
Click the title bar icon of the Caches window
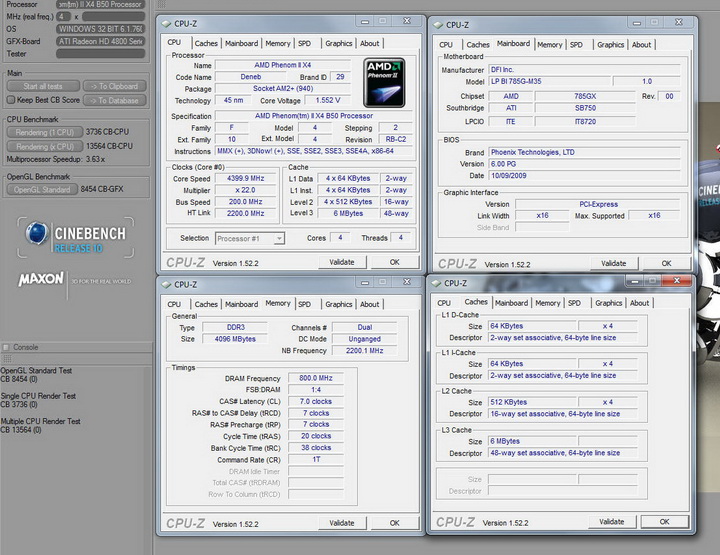click(437, 284)
